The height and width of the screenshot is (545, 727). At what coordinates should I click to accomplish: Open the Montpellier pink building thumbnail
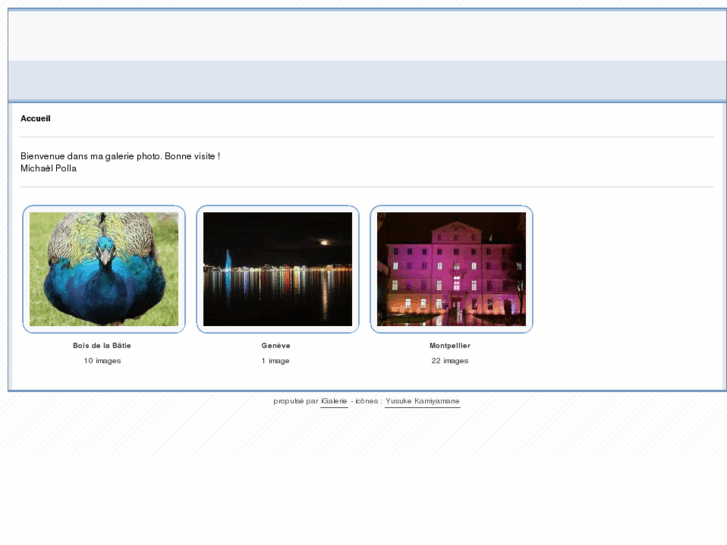[452, 269]
